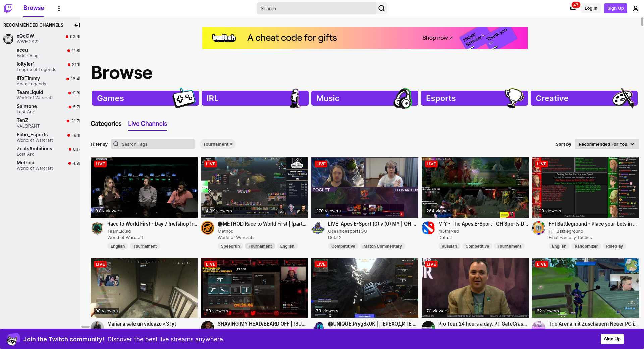
Task: Open TeamLiquid Race to World First thumbnail
Action: (144, 187)
